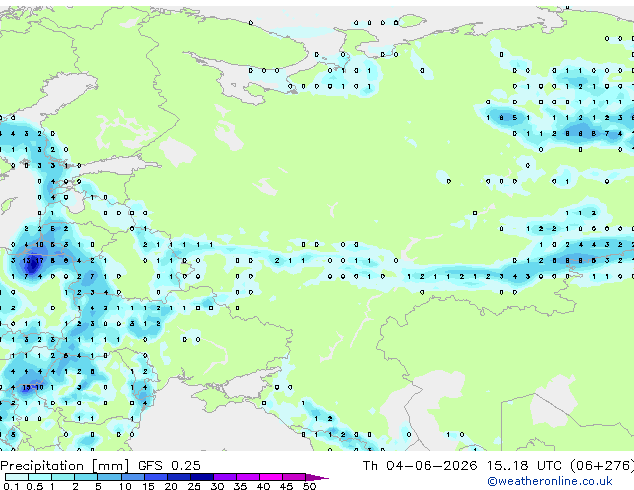
Task: Click the 30–35 mm violet legend swatch
Action: (225, 477)
